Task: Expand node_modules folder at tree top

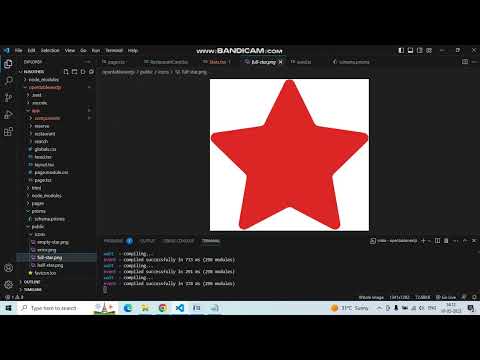Action: tap(43, 80)
